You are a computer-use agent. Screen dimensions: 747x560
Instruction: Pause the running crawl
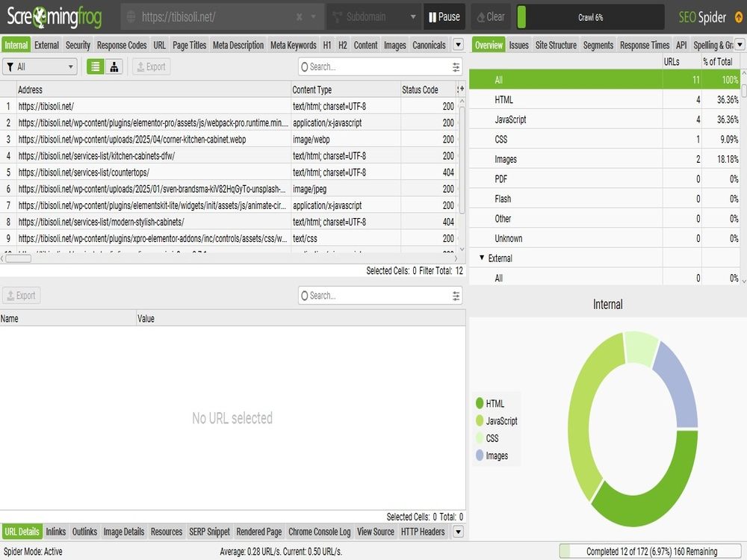[444, 17]
